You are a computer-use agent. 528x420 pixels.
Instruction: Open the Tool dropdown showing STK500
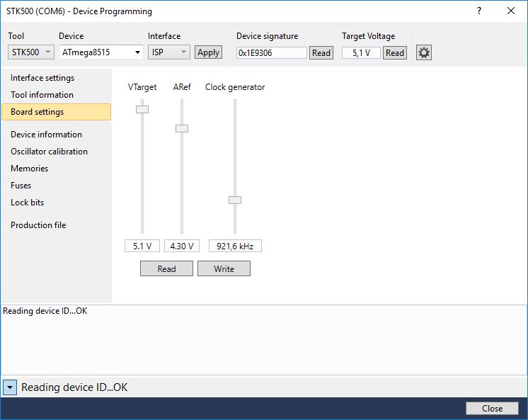pos(30,52)
